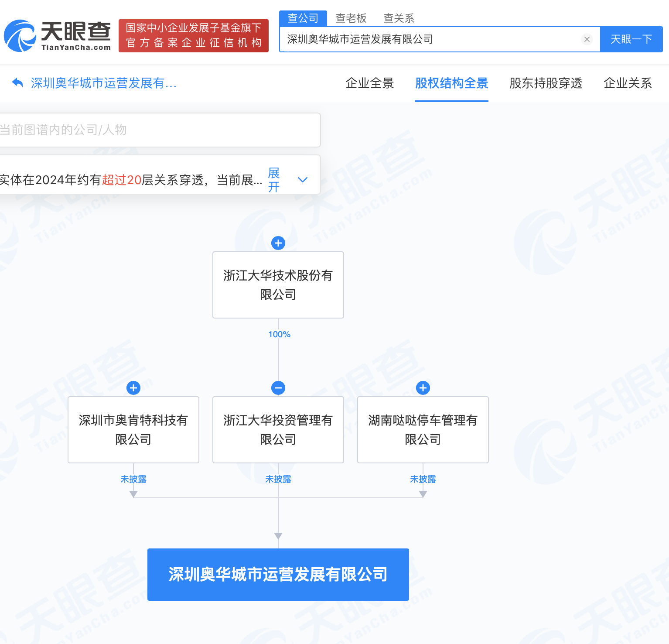
Task: Focus the 当前图谱内的公司/人物 filter field
Action: tap(160, 130)
